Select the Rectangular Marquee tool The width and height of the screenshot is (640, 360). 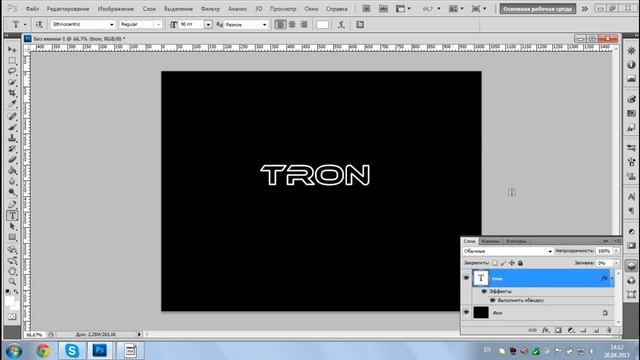click(12, 61)
